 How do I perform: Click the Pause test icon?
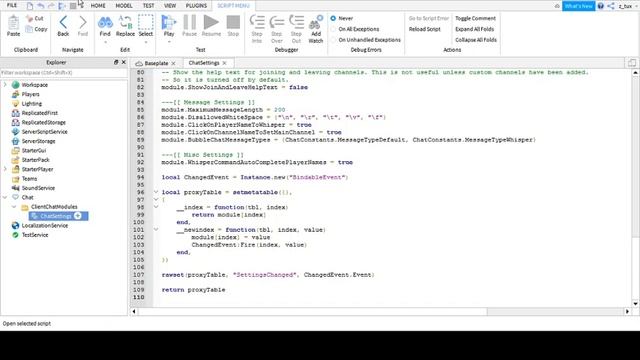(x=189, y=22)
